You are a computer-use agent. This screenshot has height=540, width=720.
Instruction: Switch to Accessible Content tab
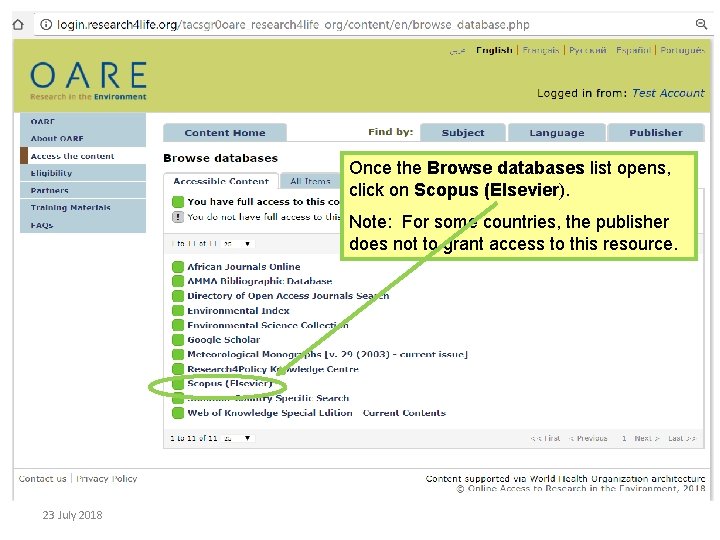coord(221,181)
